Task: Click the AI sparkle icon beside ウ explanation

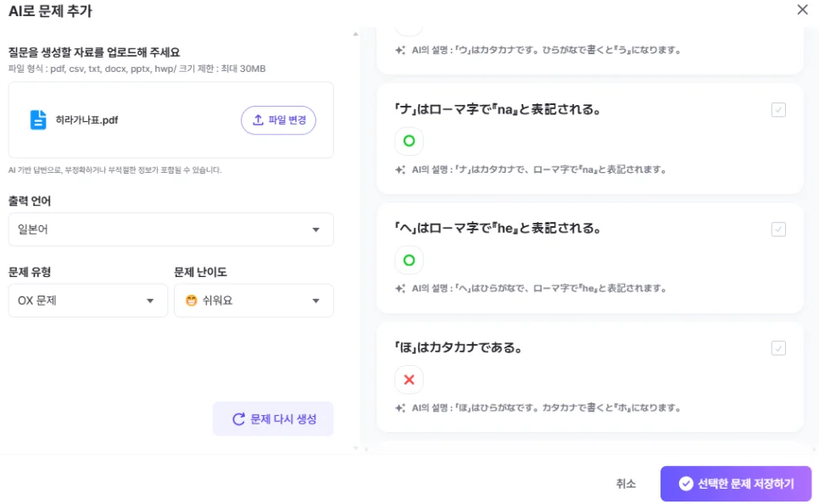Action: (399, 49)
